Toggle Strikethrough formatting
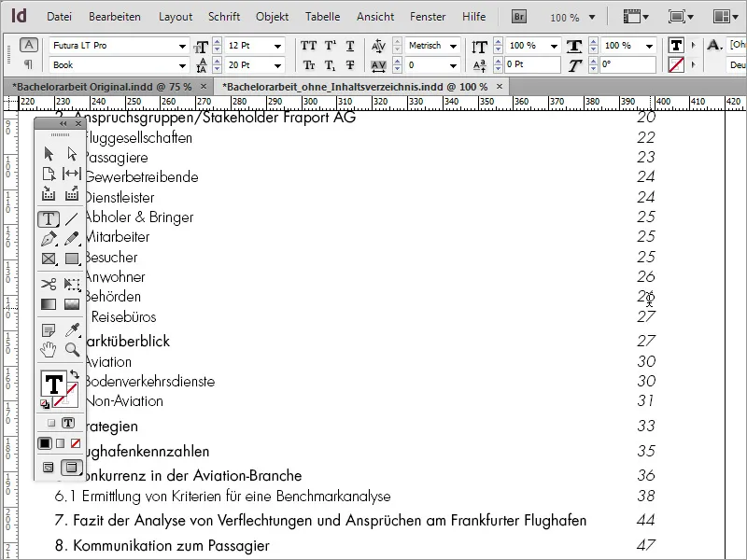This screenshot has width=747, height=560. tap(350, 64)
